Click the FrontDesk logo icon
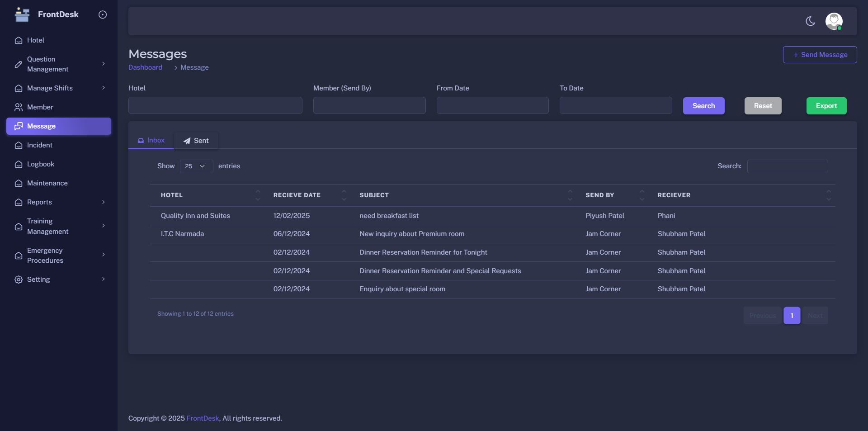868x431 pixels. tap(22, 14)
